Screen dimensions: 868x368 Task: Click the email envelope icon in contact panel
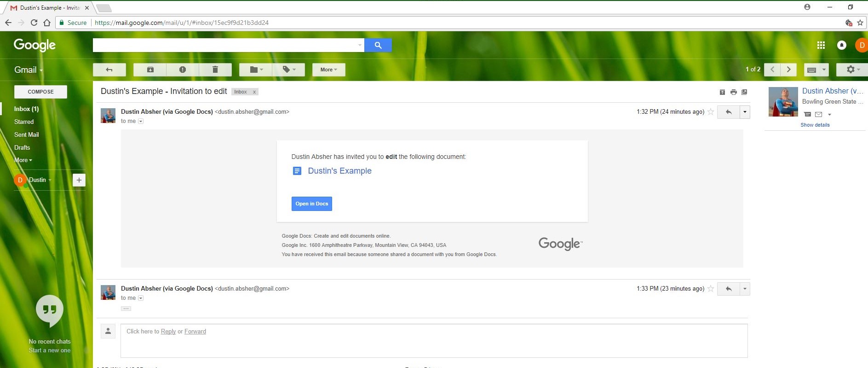click(818, 114)
